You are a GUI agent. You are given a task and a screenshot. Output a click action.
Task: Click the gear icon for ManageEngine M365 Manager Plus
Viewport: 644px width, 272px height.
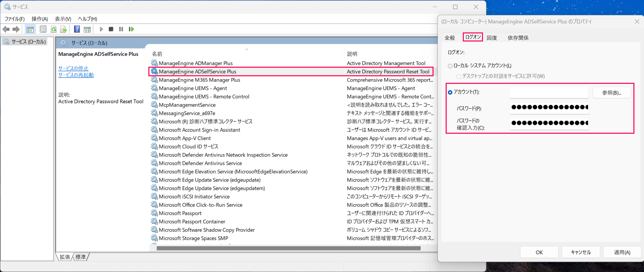[x=154, y=80]
